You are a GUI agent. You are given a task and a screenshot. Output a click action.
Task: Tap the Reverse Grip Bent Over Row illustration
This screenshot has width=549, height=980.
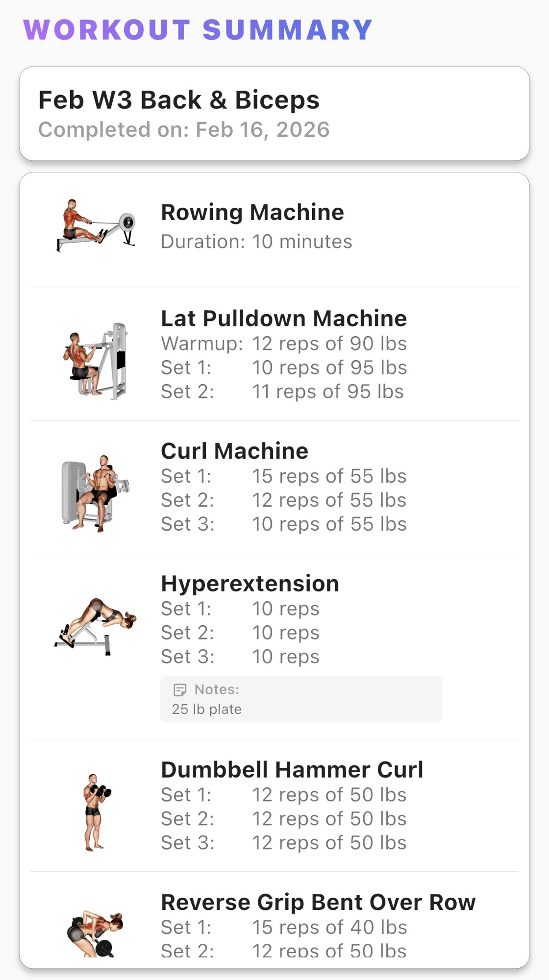pos(96,933)
